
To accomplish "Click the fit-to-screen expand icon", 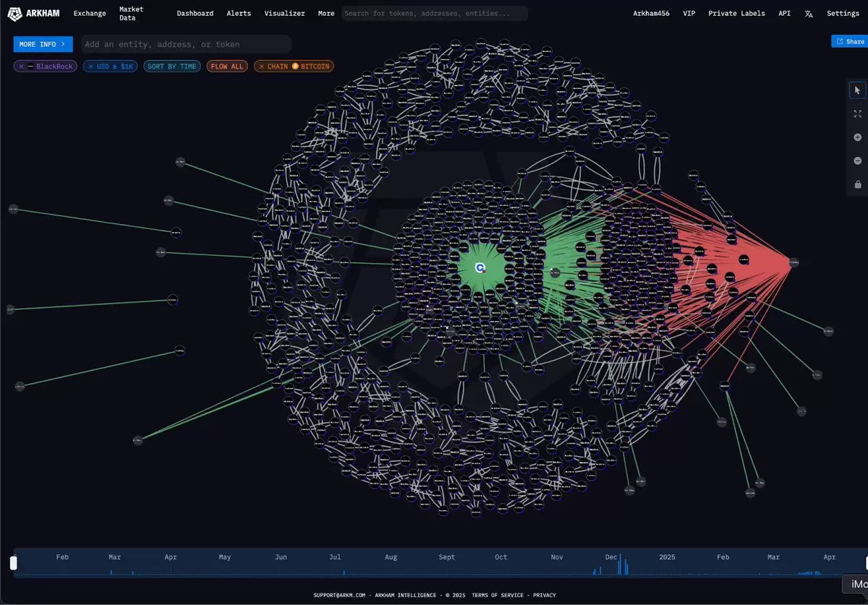I will tap(857, 113).
